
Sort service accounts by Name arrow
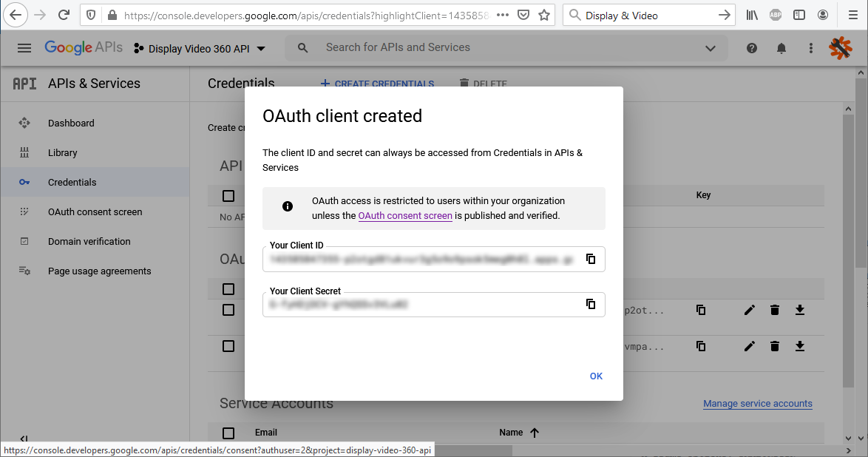click(535, 433)
